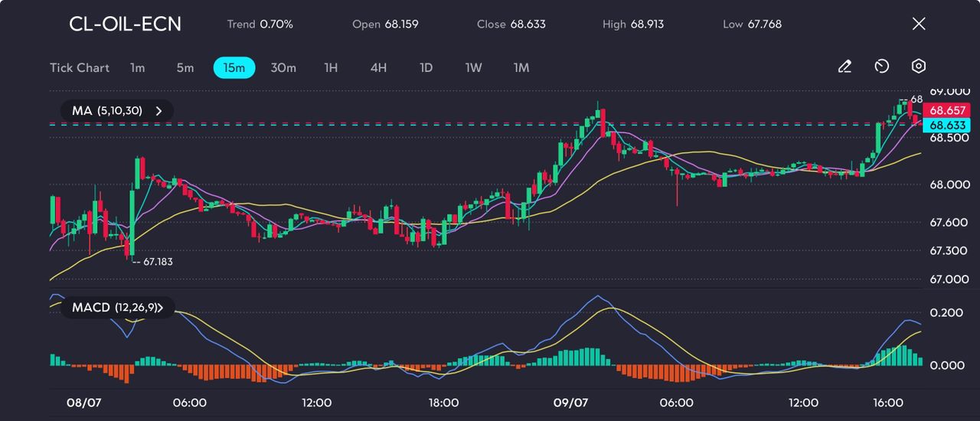
Task: Click the CL-OIL-ECN symbol title
Action: [125, 24]
